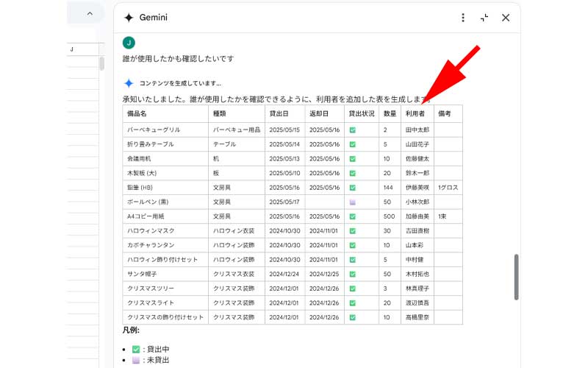The height and width of the screenshot is (368, 588).
Task: Click the green J user avatar
Action: coord(129,43)
